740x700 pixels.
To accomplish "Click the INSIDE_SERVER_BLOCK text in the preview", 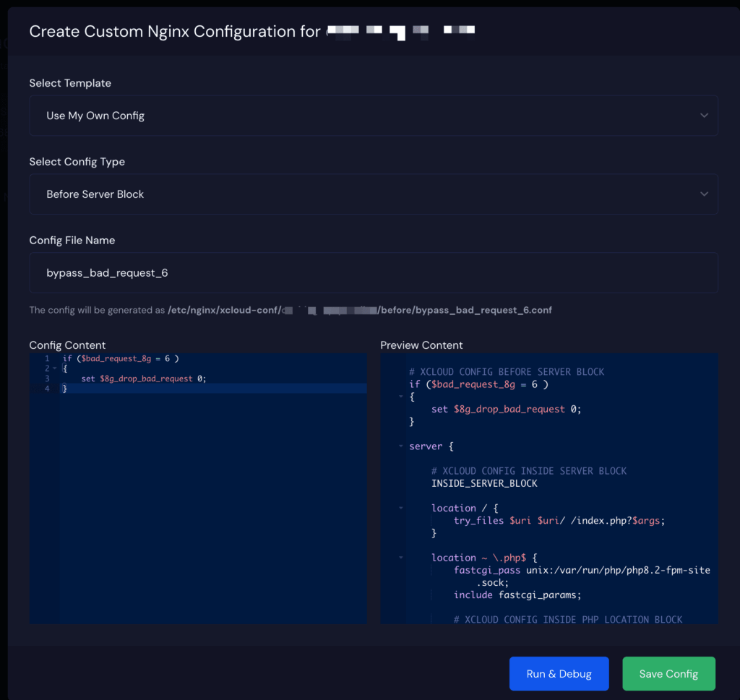I will tap(484, 483).
